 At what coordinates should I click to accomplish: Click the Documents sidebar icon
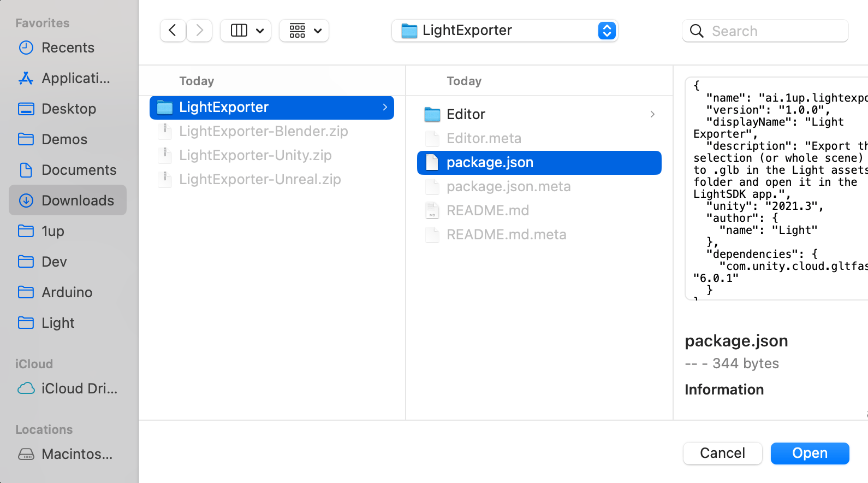tap(26, 170)
